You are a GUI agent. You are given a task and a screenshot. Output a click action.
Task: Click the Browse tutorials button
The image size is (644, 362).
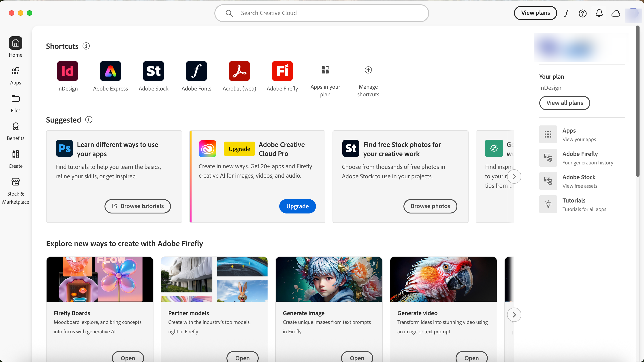137,206
